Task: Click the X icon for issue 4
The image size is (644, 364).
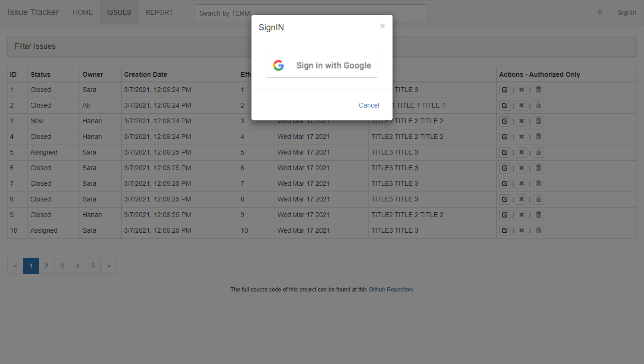Action: click(x=521, y=136)
